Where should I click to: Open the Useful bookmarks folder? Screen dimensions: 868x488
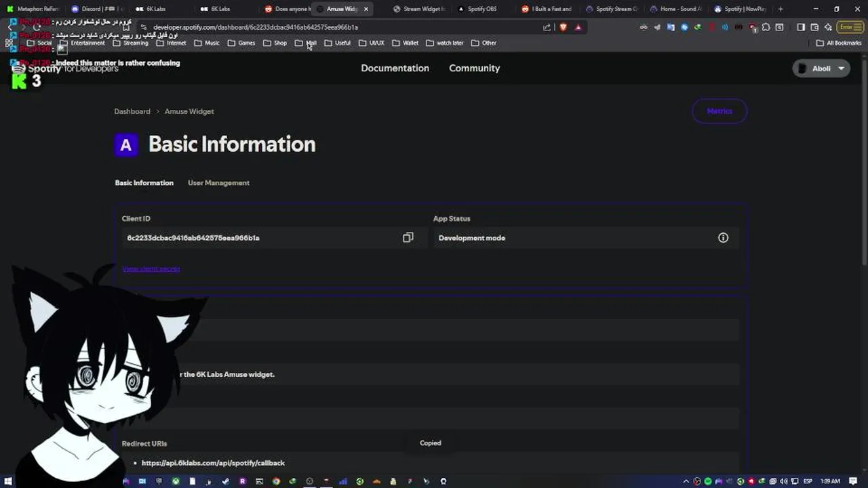point(337,43)
